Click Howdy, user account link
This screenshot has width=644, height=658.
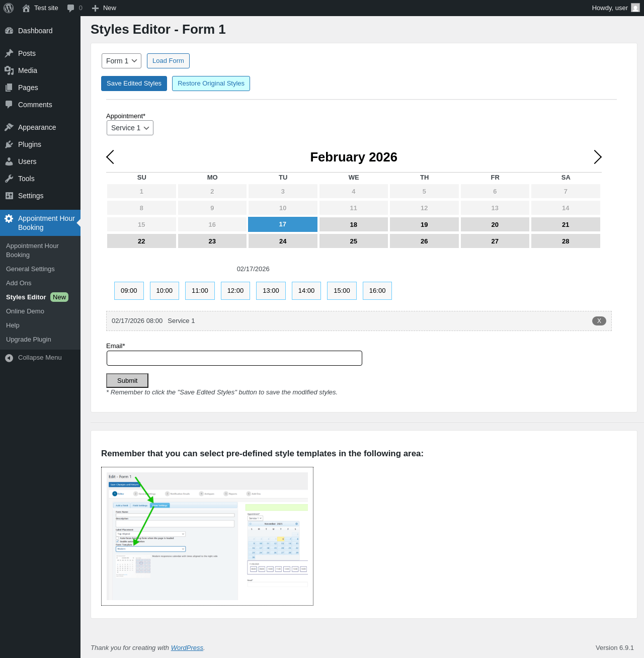tap(616, 8)
